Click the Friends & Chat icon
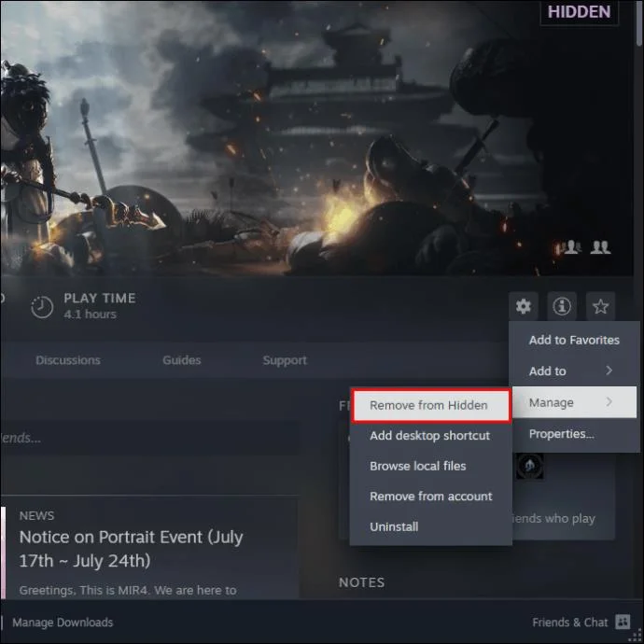This screenshot has width=644, height=644. [623, 622]
